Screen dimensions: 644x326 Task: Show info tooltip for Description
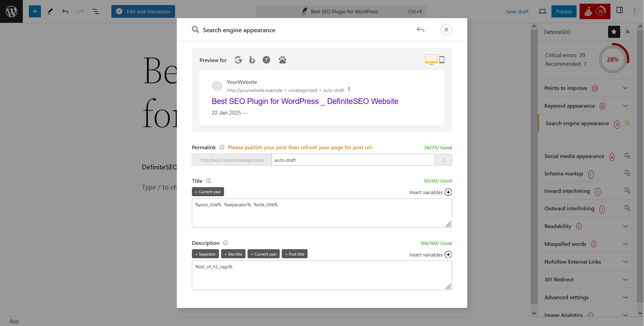click(226, 243)
